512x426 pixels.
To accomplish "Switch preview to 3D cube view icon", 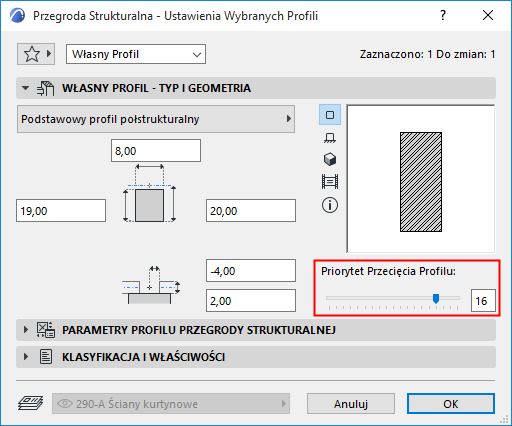I will (x=330, y=159).
